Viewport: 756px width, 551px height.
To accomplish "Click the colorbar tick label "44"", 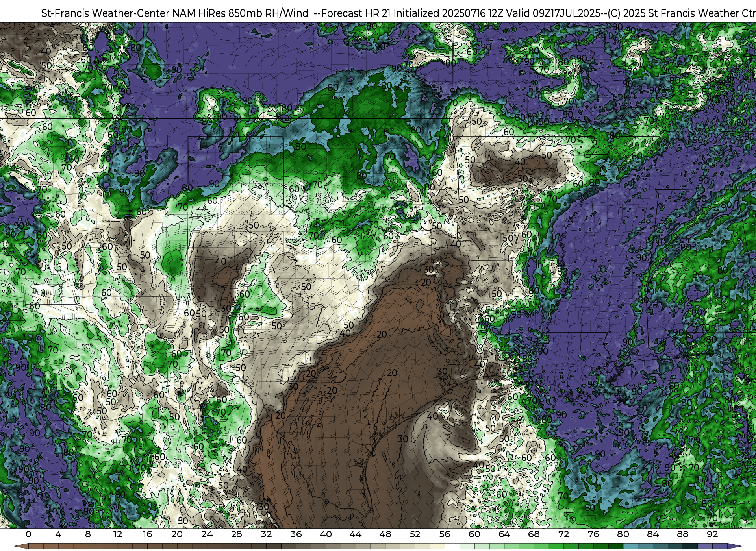I will pyautogui.click(x=356, y=534).
